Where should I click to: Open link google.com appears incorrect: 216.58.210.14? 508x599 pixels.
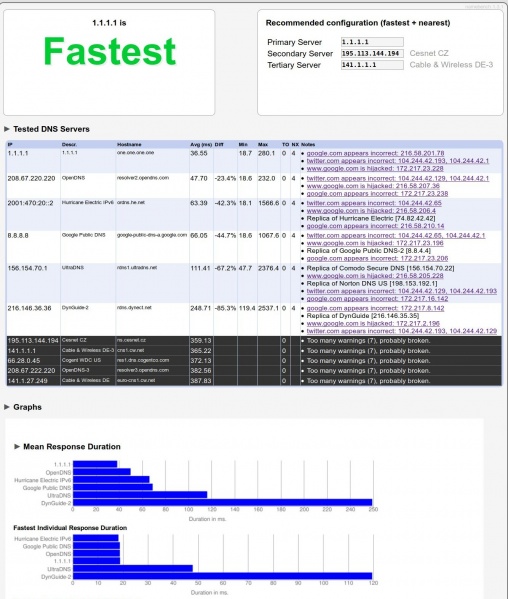[375, 226]
